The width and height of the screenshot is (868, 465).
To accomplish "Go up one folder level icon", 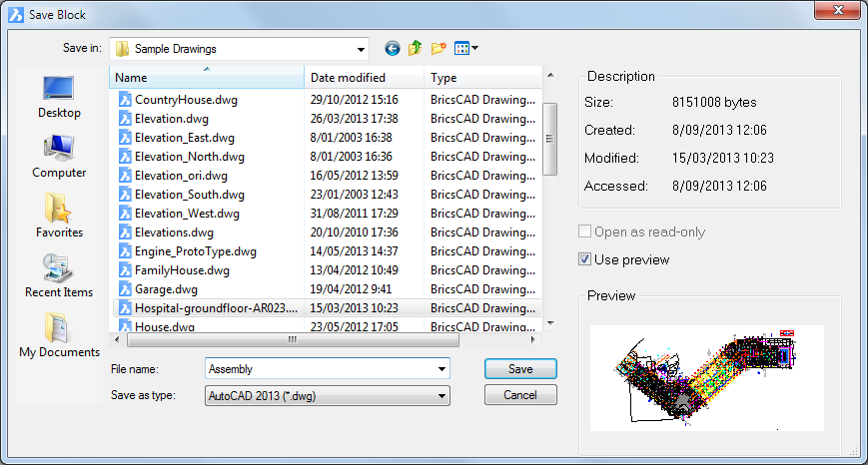I will click(415, 48).
